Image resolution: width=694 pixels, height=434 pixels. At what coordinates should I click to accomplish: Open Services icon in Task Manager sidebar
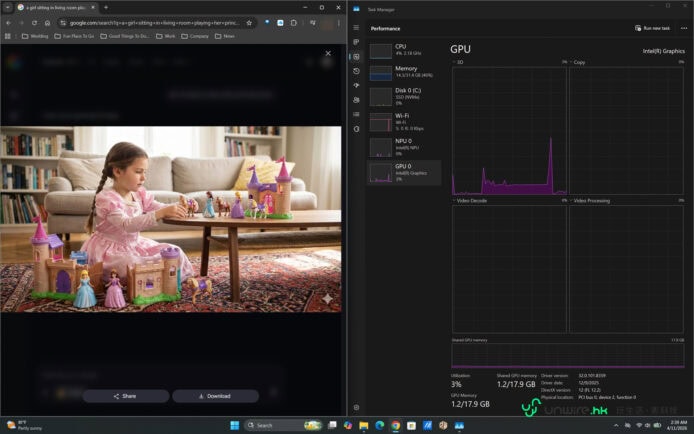(x=356, y=129)
